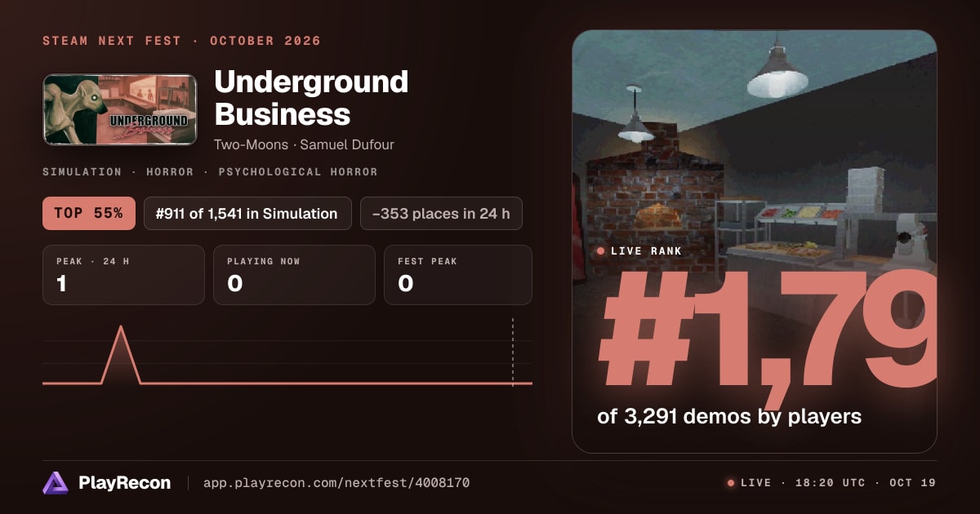
Task: Click the 'of 3,291 demos by players' text
Action: coord(729,416)
